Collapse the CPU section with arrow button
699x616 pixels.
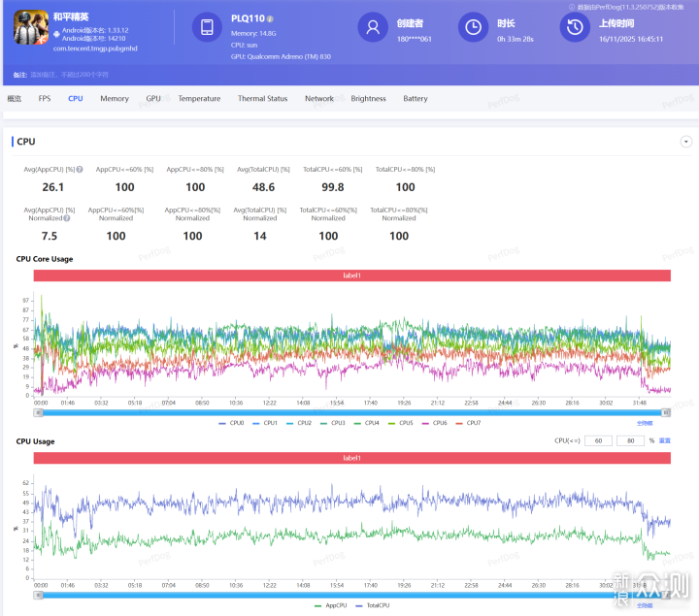coord(686,142)
